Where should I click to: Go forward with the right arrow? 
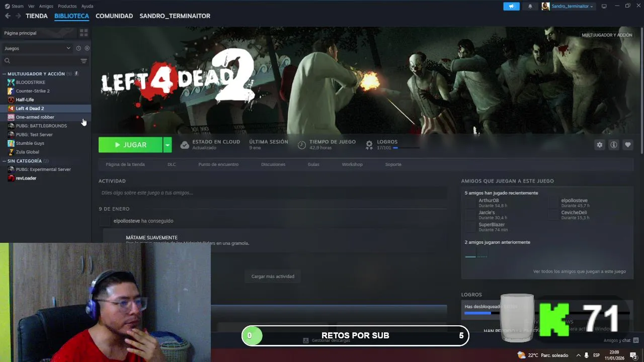pos(18,16)
